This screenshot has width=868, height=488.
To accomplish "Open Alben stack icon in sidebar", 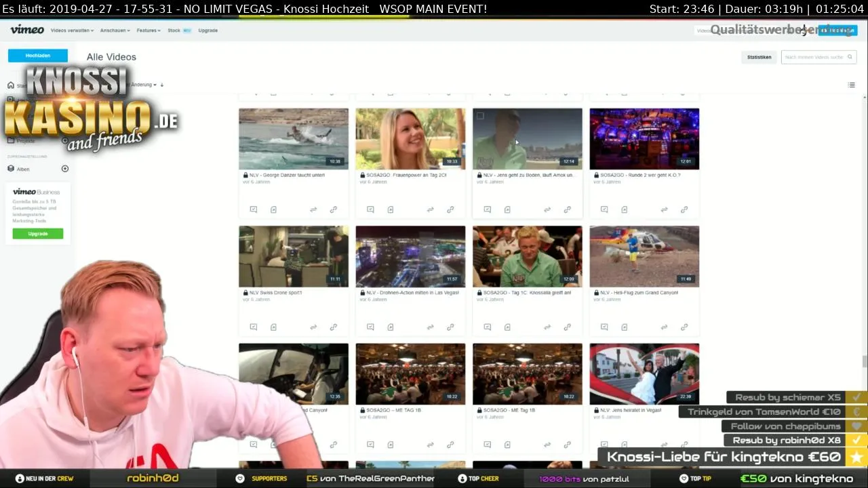I will click(x=11, y=169).
